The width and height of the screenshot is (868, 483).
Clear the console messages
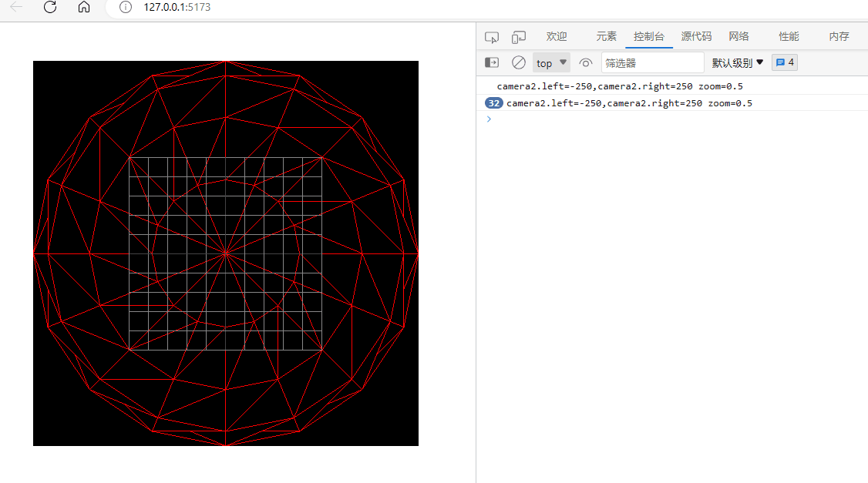518,62
